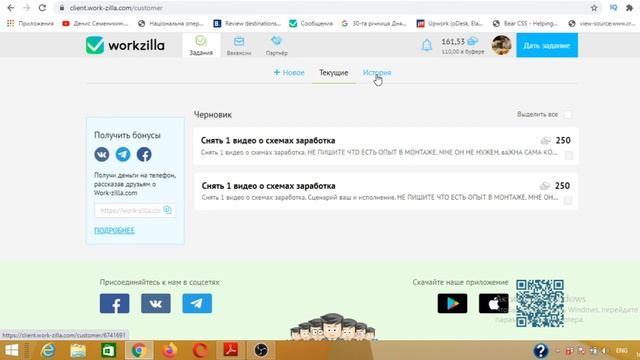The image size is (640, 360).
Task: Click the QR code image
Action: tap(540, 303)
